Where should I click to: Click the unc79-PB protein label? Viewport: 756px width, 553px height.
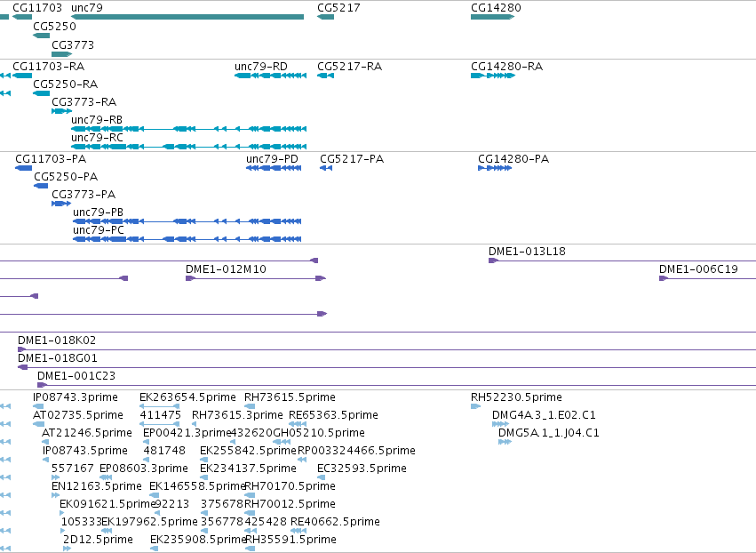[99, 212]
